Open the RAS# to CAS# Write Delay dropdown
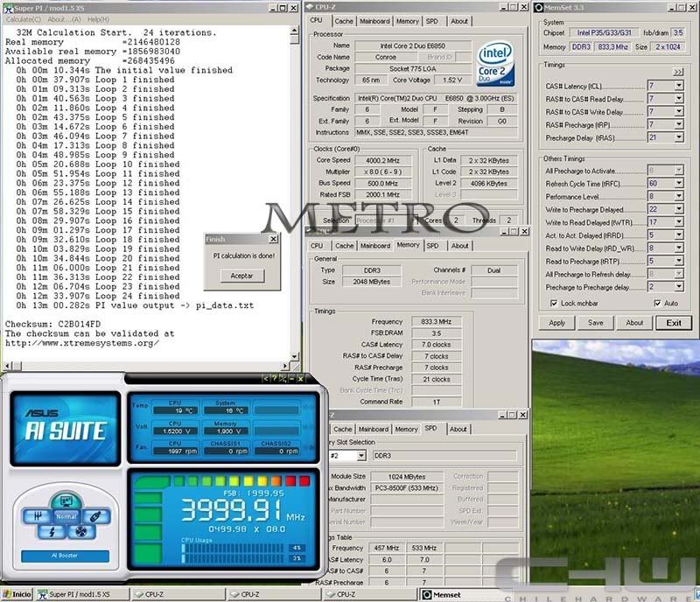The height and width of the screenshot is (602, 700). pos(679,112)
